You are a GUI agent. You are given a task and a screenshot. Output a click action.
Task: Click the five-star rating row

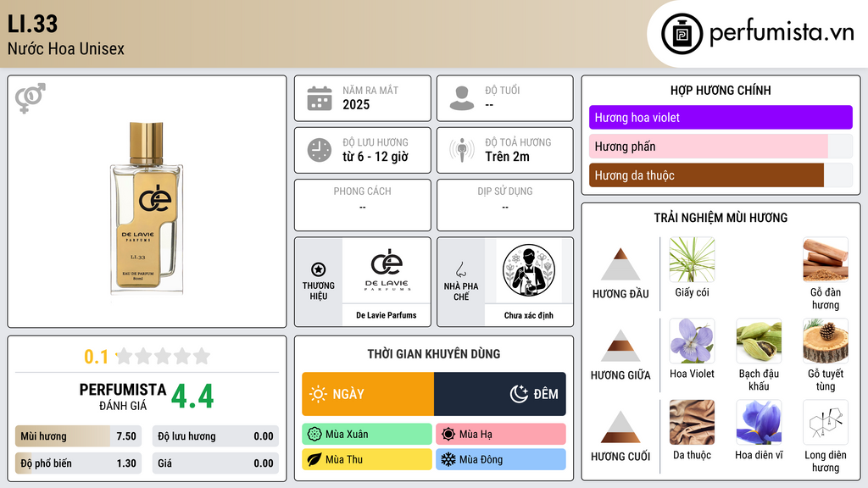(x=163, y=356)
